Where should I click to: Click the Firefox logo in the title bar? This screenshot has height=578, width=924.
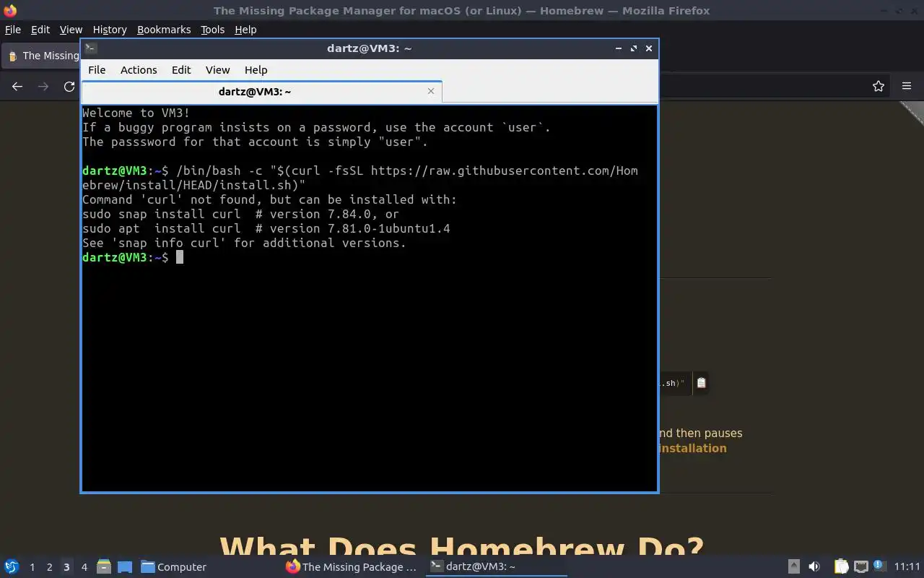[x=10, y=11]
